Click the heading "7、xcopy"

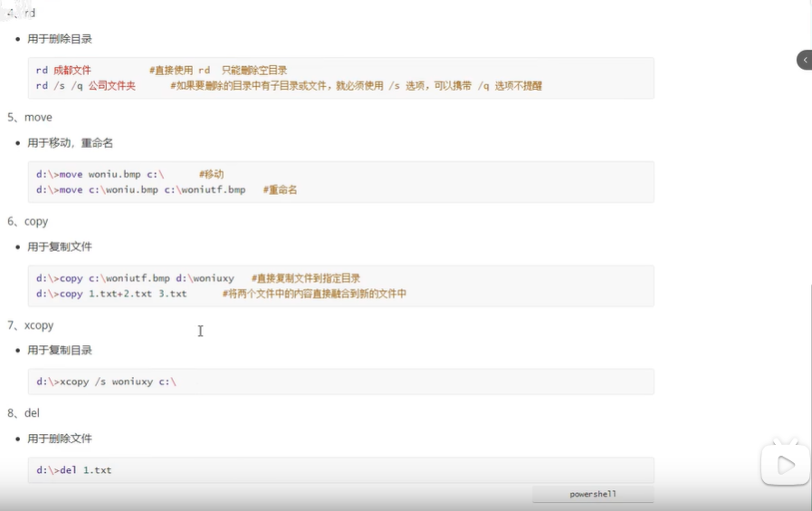31,325
